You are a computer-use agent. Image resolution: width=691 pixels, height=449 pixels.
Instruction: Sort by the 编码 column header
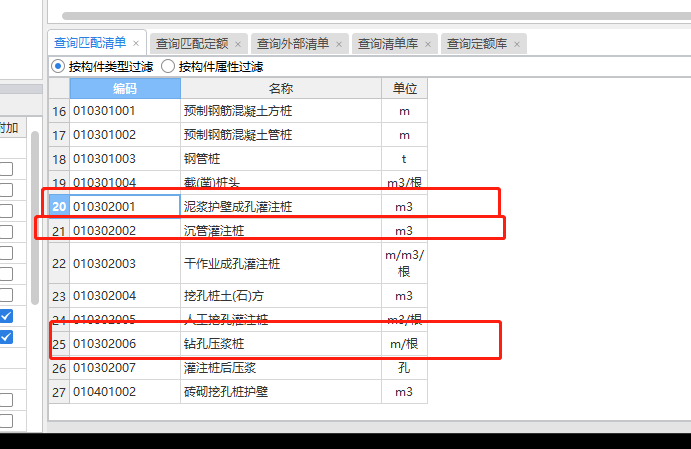pos(125,89)
